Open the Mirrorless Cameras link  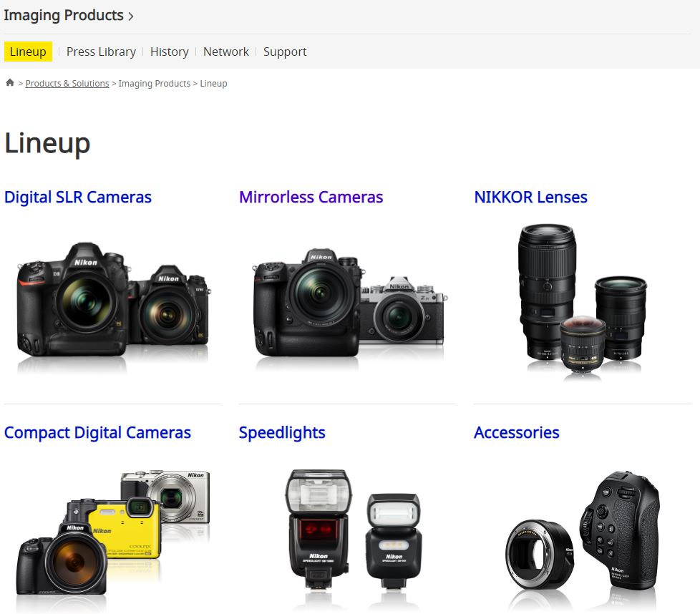point(311,197)
